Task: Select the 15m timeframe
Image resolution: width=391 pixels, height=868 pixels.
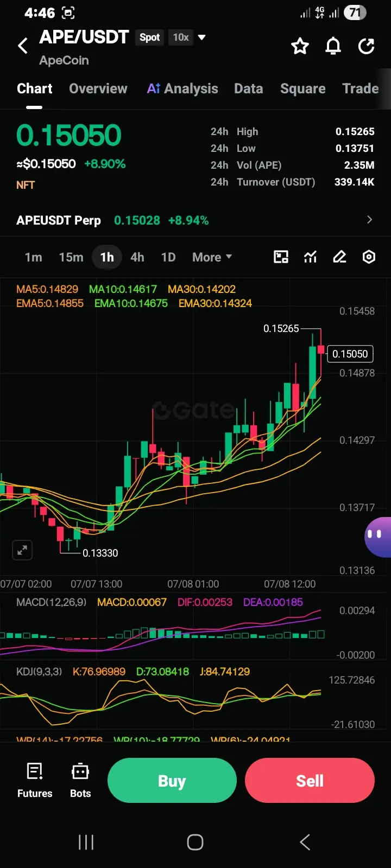Action: coord(71,257)
